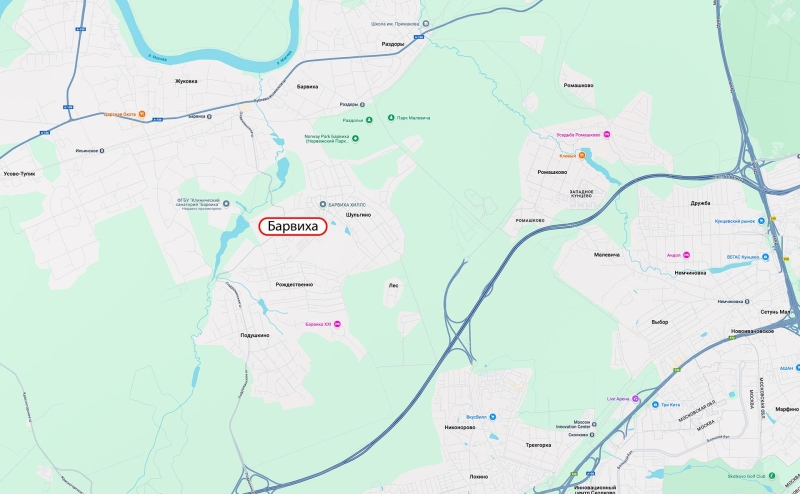Open the Moscow Innovation Center marker
Viewport: 800px width, 494px height.
(x=594, y=424)
